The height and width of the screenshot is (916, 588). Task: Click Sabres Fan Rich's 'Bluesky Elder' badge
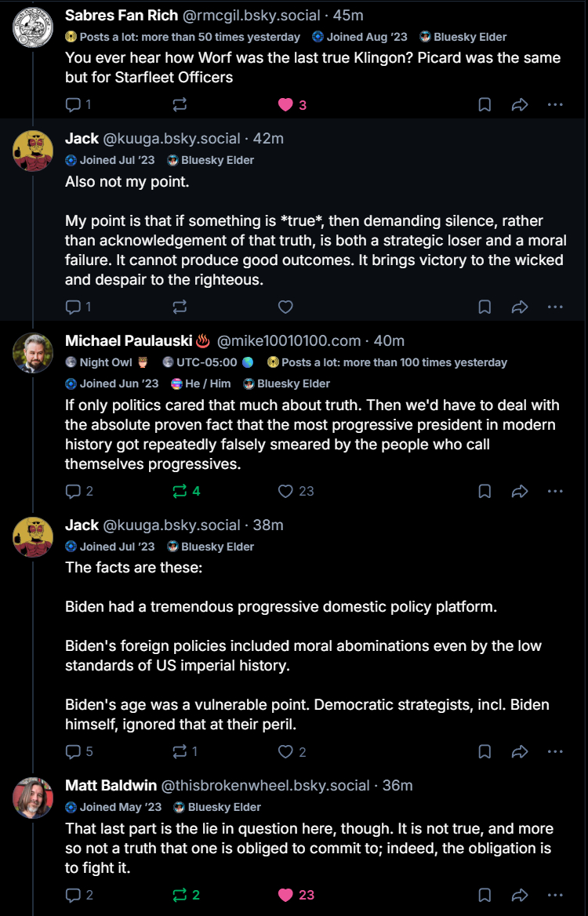click(x=463, y=37)
